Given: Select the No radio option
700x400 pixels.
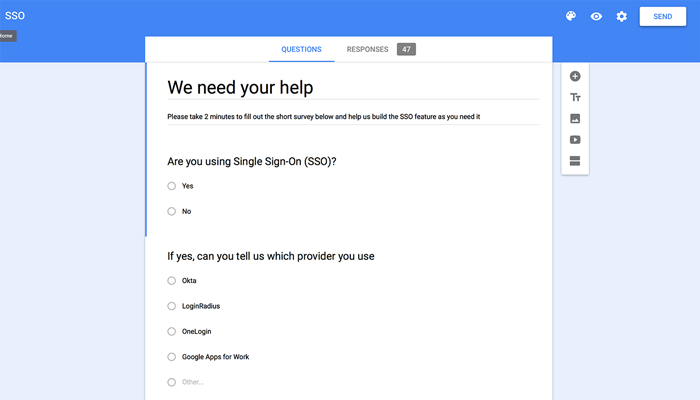Looking at the screenshot, I should tap(172, 211).
